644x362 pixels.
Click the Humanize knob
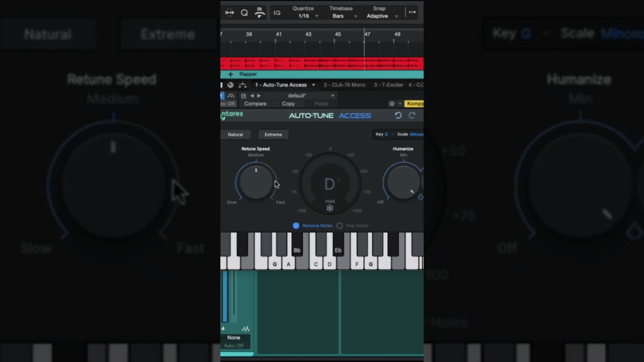click(x=403, y=182)
